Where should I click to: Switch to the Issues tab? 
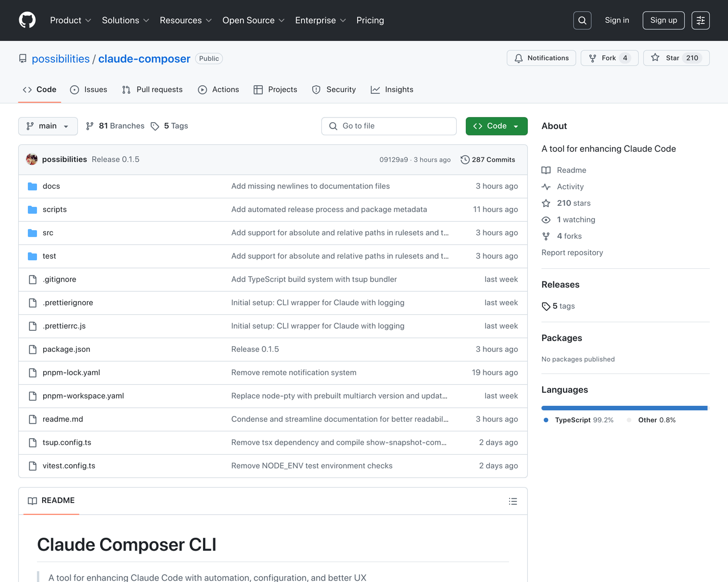(x=88, y=90)
